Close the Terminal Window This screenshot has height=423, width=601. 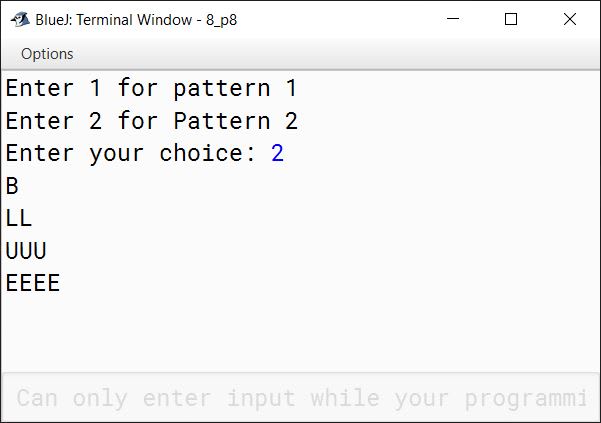tap(570, 19)
